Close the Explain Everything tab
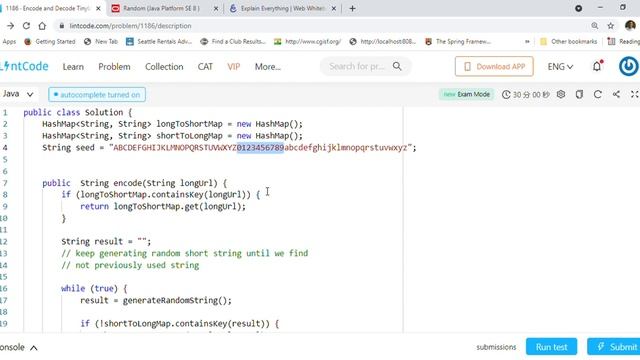Image resolution: width=640 pixels, height=360 pixels. (x=333, y=8)
